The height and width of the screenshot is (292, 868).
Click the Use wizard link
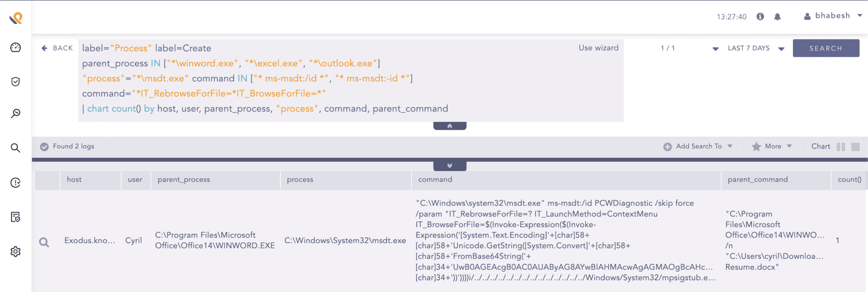click(598, 48)
